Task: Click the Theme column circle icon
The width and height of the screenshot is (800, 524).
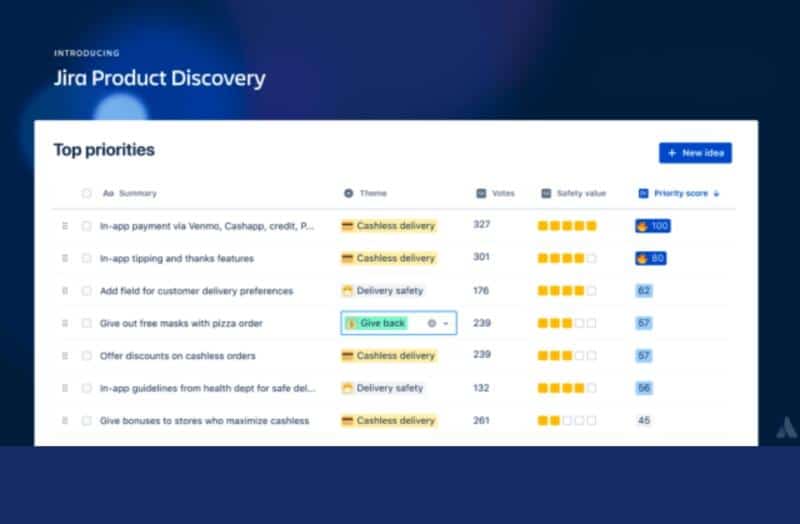Action: coord(348,193)
